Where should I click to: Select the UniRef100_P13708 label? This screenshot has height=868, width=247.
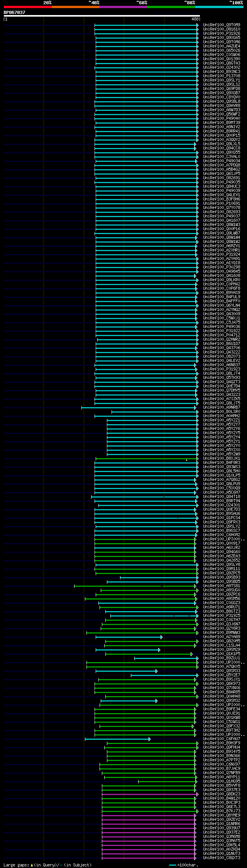tap(222, 76)
